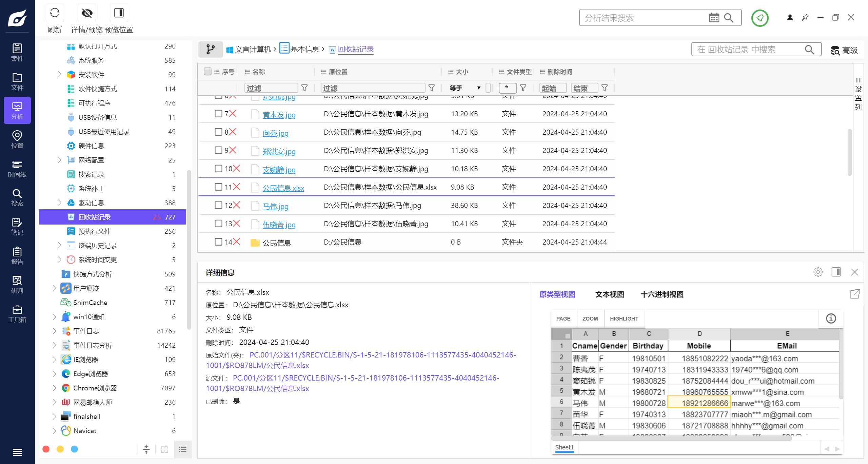868x464 pixels.
Task: Check the checkbox for row 11
Action: [218, 187]
